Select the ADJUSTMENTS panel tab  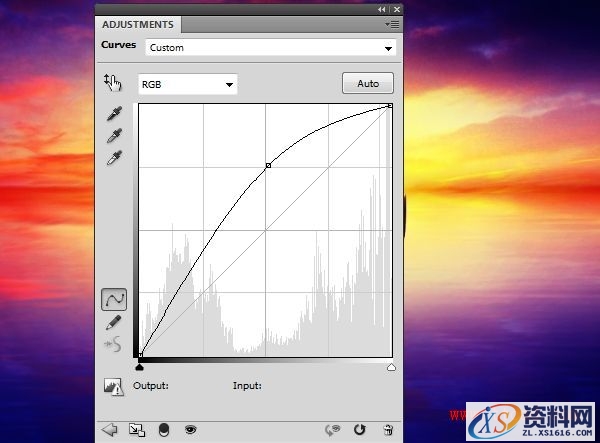(138, 24)
